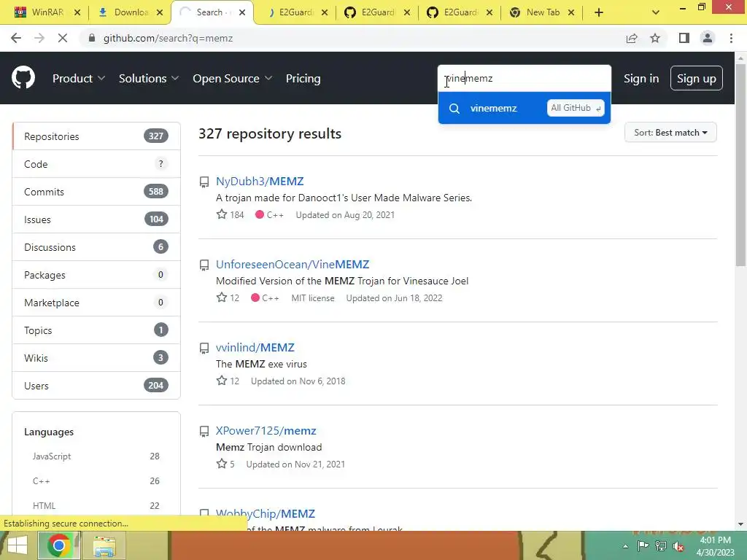
Task: Click the muted volume tray icon
Action: [678, 546]
